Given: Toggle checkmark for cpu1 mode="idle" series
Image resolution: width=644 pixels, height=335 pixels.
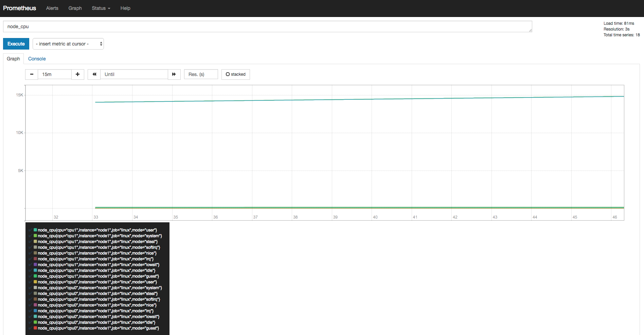Looking at the screenshot, I should pyautogui.click(x=31, y=270).
